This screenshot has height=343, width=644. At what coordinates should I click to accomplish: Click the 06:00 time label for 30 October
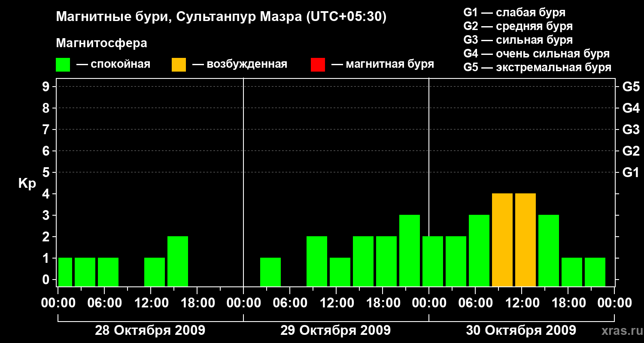(x=475, y=303)
